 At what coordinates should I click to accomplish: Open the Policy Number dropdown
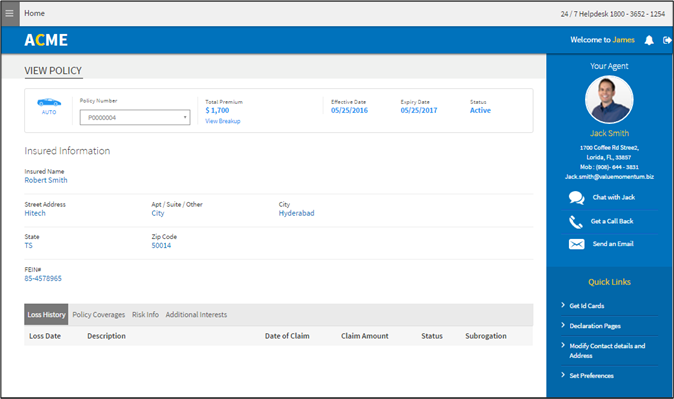pos(135,117)
